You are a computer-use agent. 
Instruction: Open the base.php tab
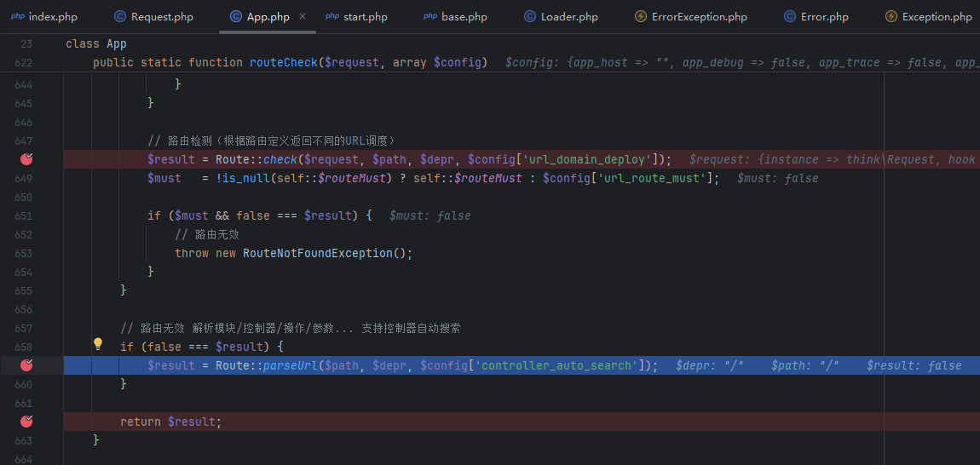click(454, 17)
